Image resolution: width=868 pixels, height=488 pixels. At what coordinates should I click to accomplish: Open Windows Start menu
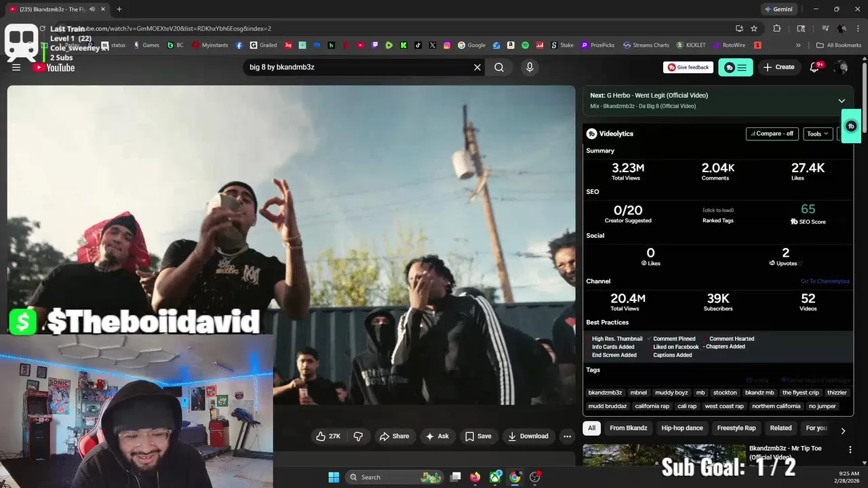[x=334, y=477]
